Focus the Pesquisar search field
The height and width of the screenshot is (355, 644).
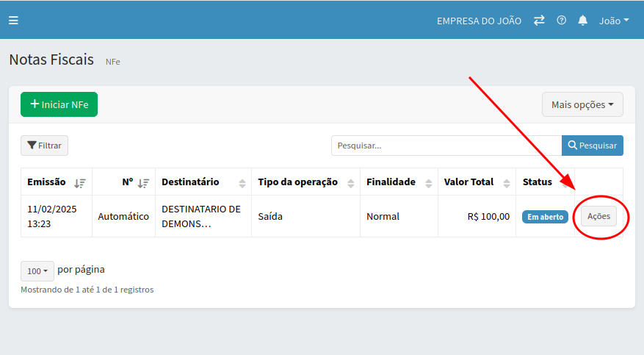[446, 146]
